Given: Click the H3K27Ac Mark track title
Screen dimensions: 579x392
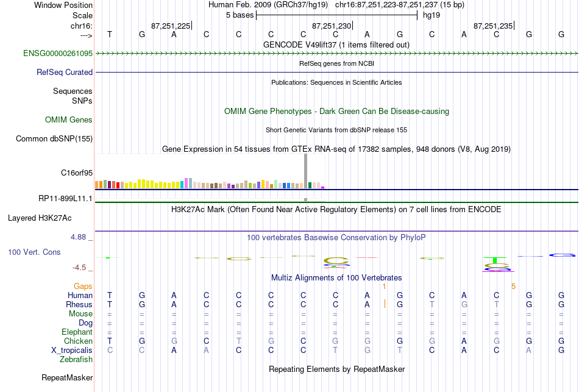Looking at the screenshot, I should (336, 210).
